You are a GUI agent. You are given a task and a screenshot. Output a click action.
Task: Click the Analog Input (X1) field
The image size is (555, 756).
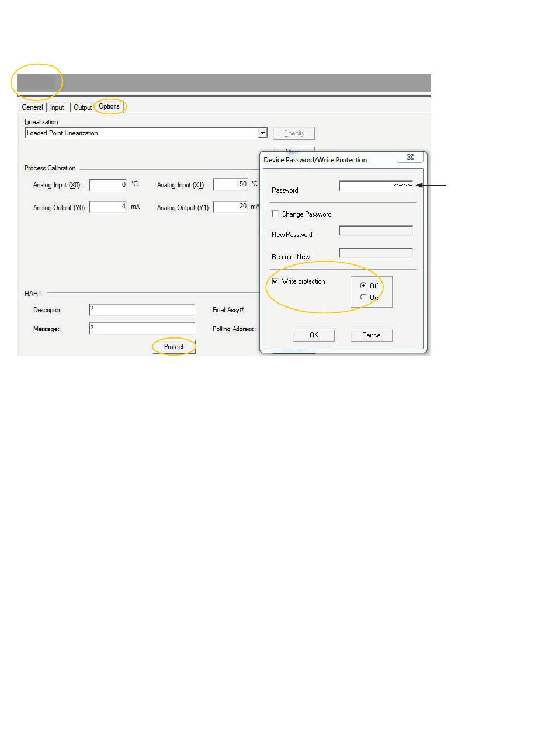click(230, 184)
